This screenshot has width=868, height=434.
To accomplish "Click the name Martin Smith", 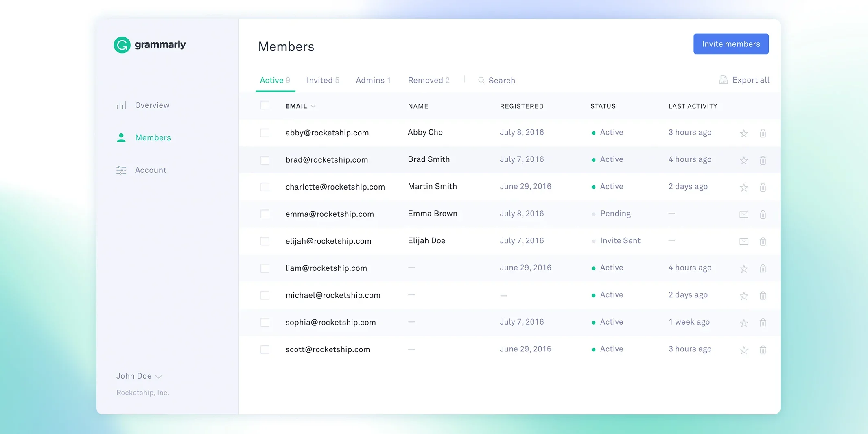I will point(432,186).
